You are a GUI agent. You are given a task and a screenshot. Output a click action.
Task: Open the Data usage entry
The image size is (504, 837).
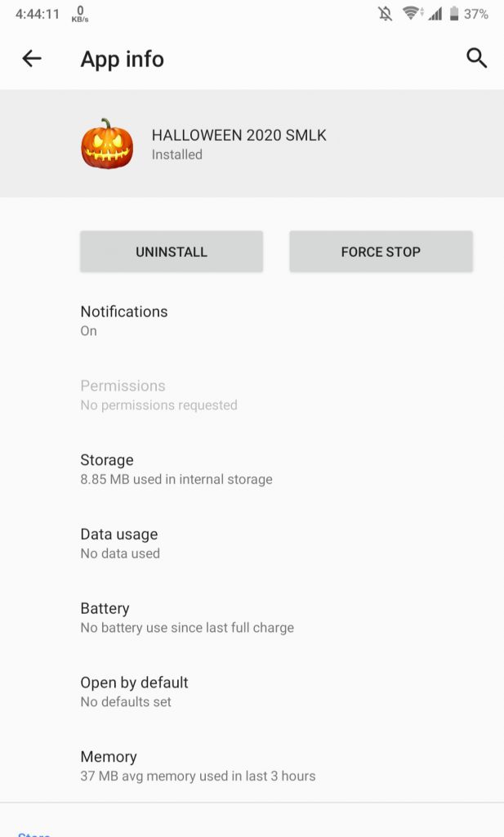point(252,544)
